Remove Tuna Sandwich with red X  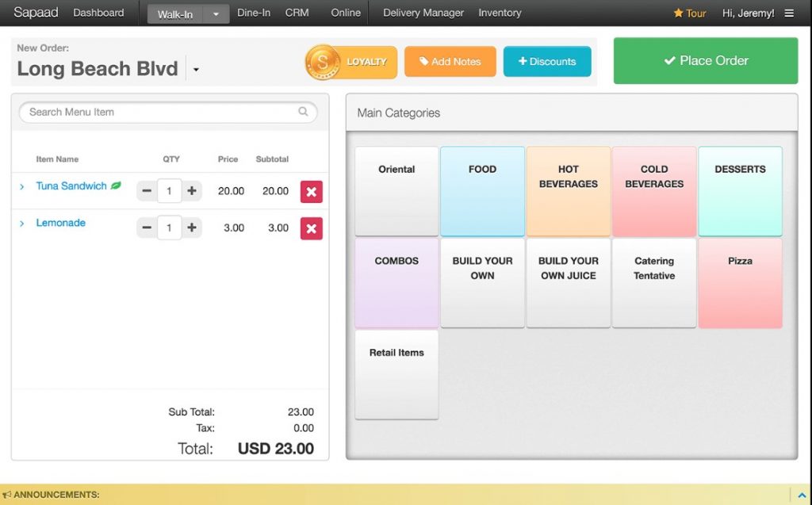[311, 192]
